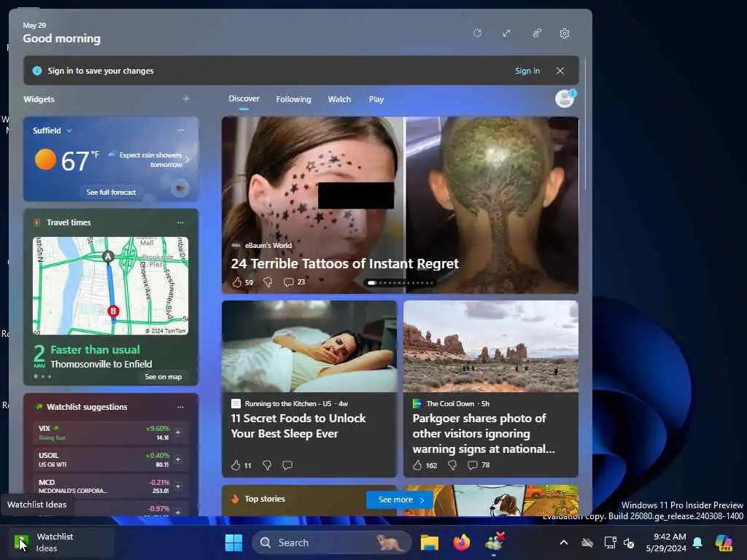Dislike the Terrible Tattoos story
The height and width of the screenshot is (560, 747).
coord(268,282)
